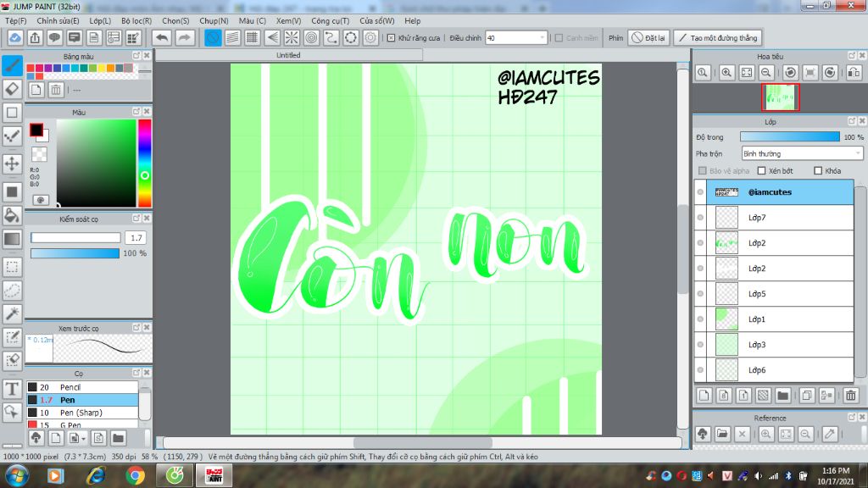Open Windows Start menu orb
This screenshot has width=868, height=488.
pyautogui.click(x=15, y=475)
